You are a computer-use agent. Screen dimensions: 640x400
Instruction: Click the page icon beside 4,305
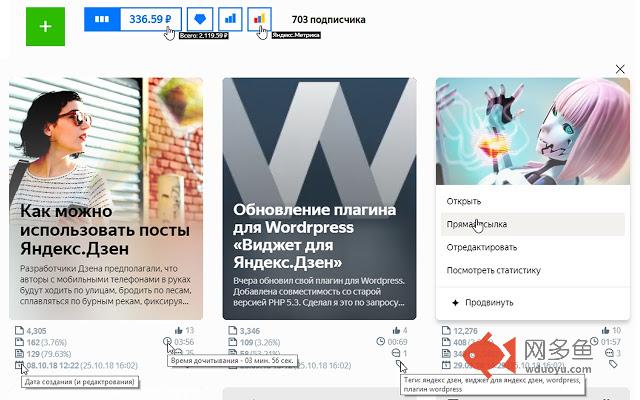click(x=19, y=330)
